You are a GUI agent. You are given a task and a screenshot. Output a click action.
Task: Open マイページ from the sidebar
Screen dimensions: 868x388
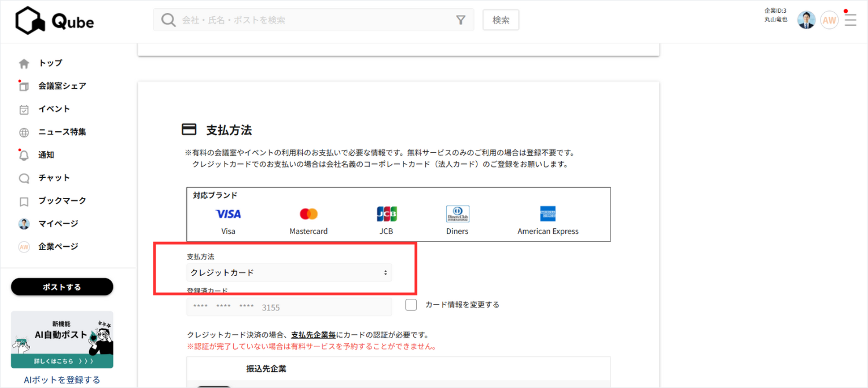pyautogui.click(x=58, y=224)
